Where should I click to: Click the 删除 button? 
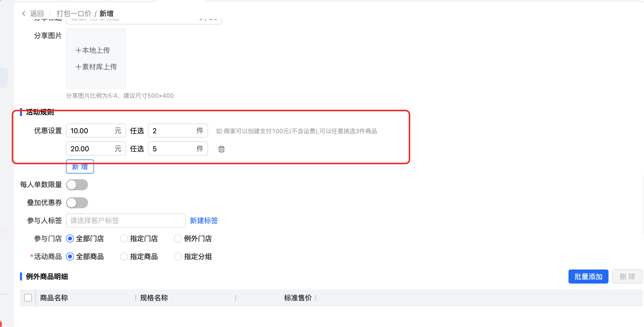[x=627, y=276]
